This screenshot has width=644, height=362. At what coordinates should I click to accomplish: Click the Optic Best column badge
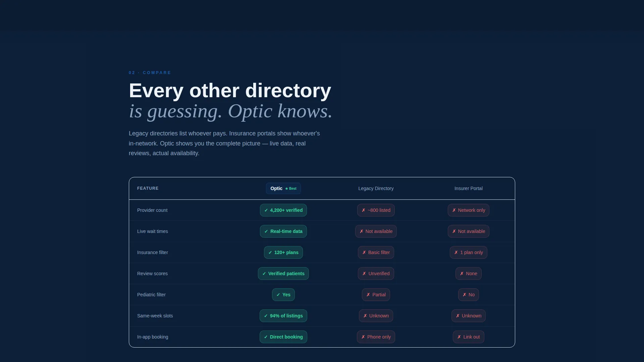(x=283, y=188)
